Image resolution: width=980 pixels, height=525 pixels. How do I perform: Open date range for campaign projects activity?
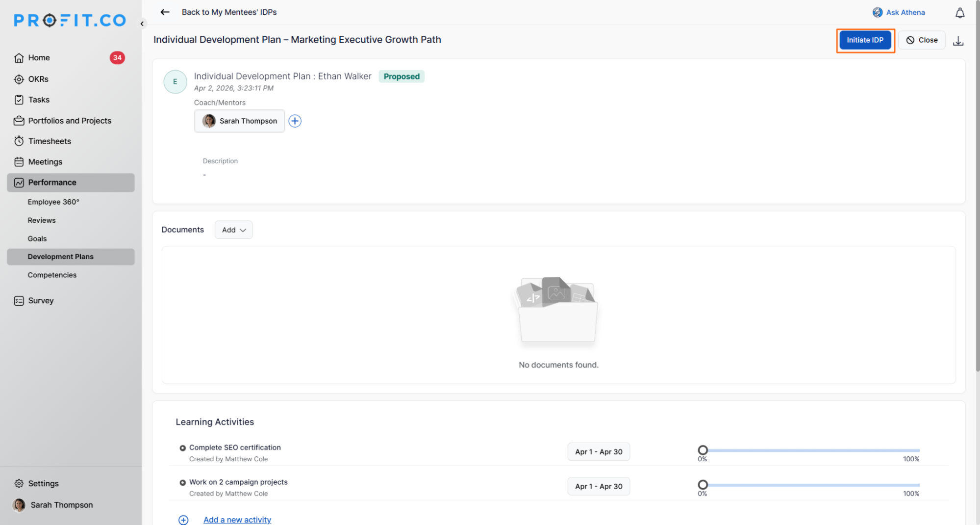(598, 486)
